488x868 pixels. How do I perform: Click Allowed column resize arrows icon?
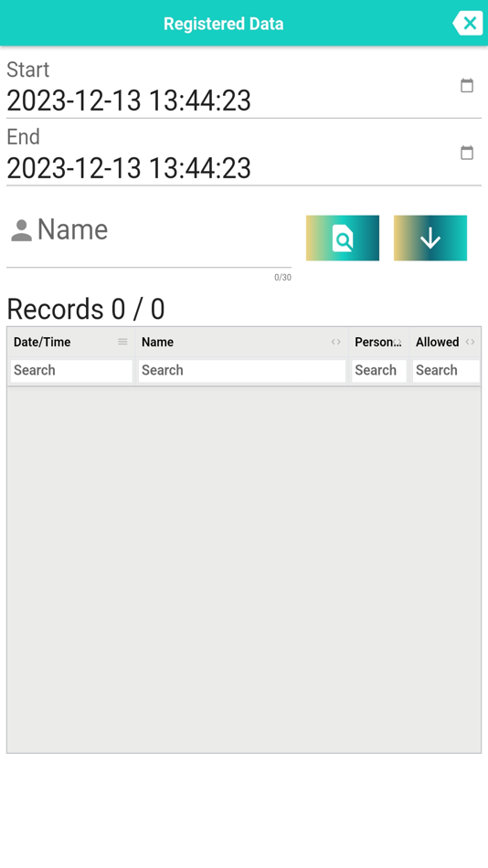[470, 342]
